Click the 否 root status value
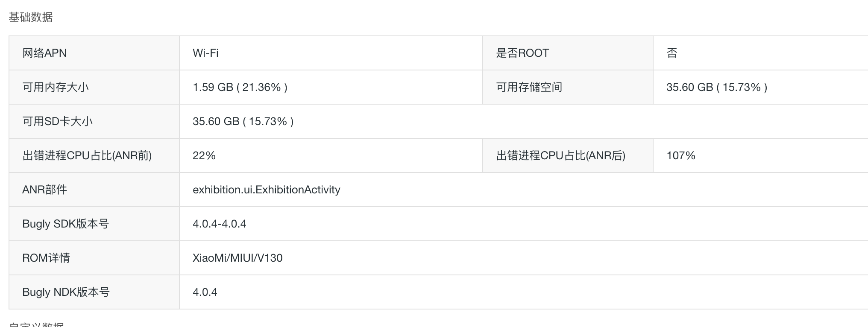This screenshot has width=868, height=327. 672,53
